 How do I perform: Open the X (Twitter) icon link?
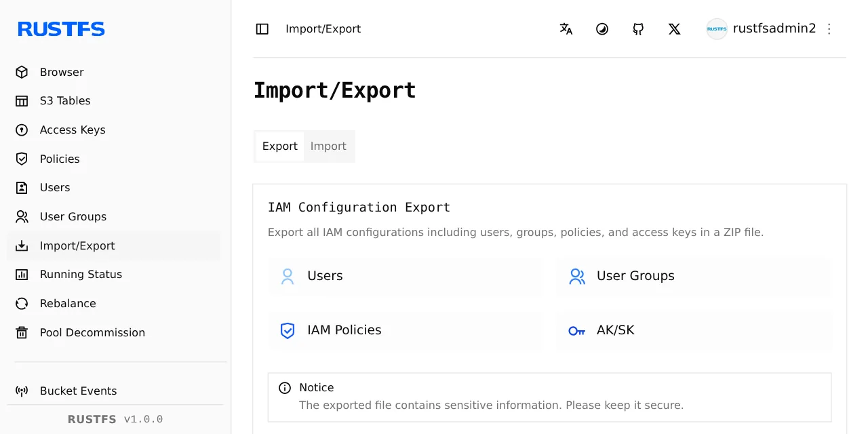click(x=674, y=29)
